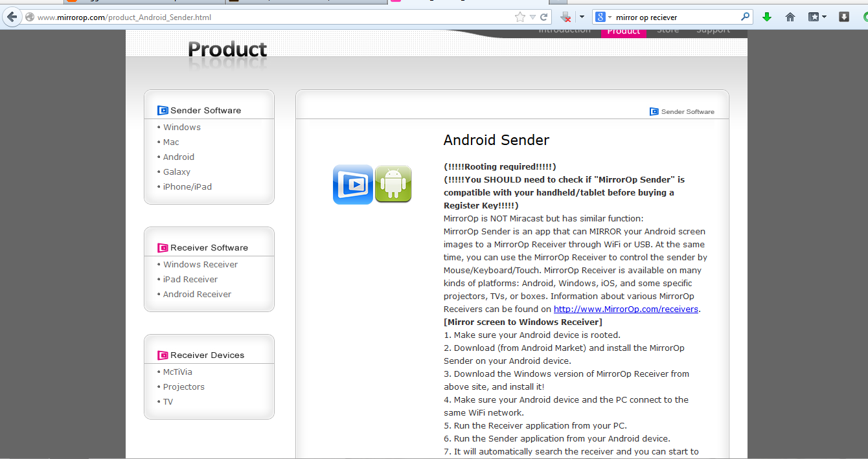
Task: Click the download icon with red X
Action: [565, 17]
